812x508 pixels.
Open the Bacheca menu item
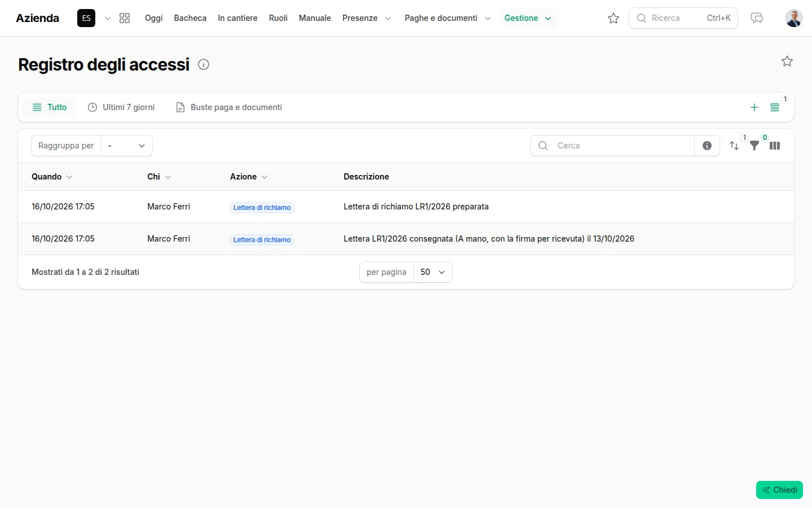[x=190, y=18]
